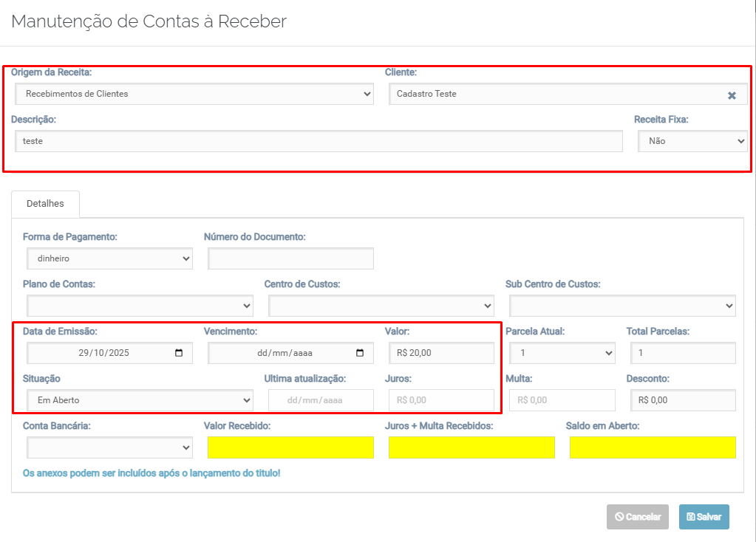
Task: Click the Descrição text field
Action: pos(319,141)
